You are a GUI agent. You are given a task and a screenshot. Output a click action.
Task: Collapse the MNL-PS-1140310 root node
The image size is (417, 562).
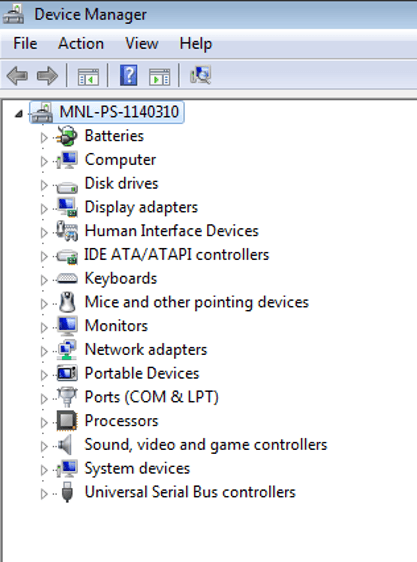19,114
